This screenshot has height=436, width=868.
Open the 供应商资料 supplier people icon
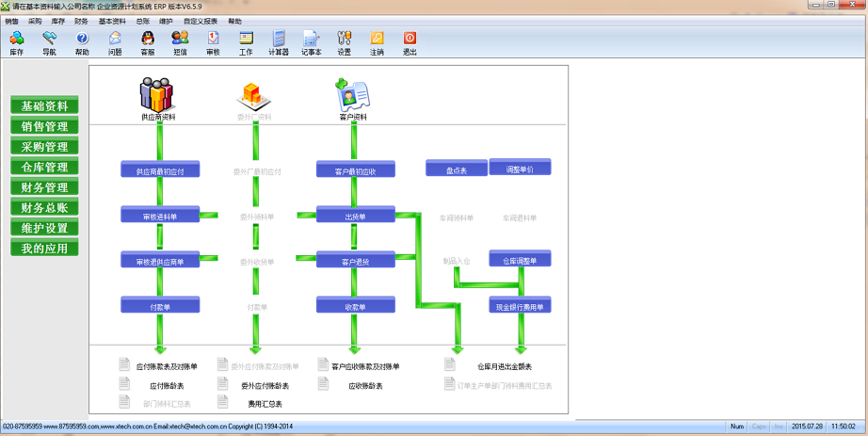tap(158, 95)
